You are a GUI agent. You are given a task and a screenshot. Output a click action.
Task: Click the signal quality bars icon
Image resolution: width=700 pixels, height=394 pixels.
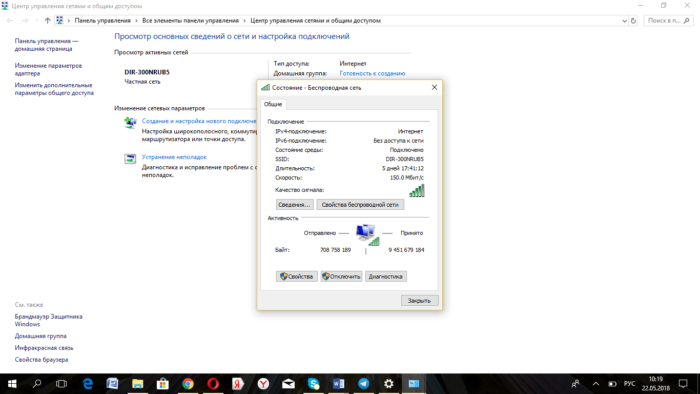tap(417, 191)
